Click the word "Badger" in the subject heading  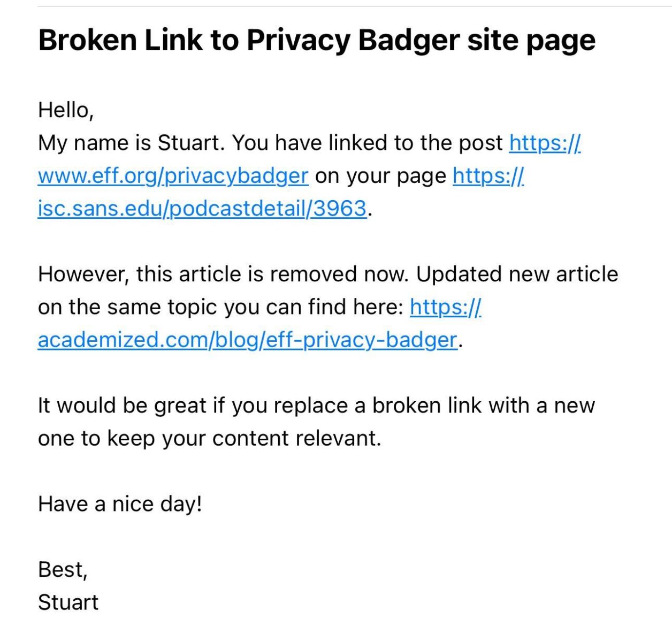point(409,40)
